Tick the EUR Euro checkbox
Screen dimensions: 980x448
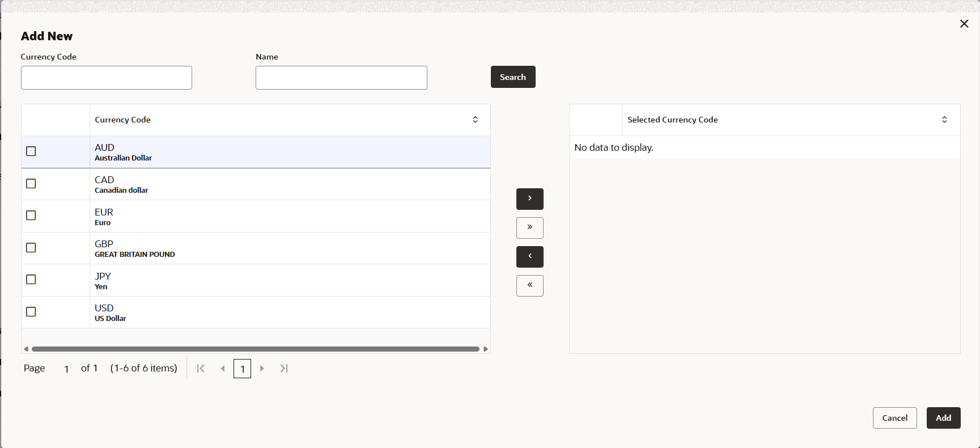[31, 215]
